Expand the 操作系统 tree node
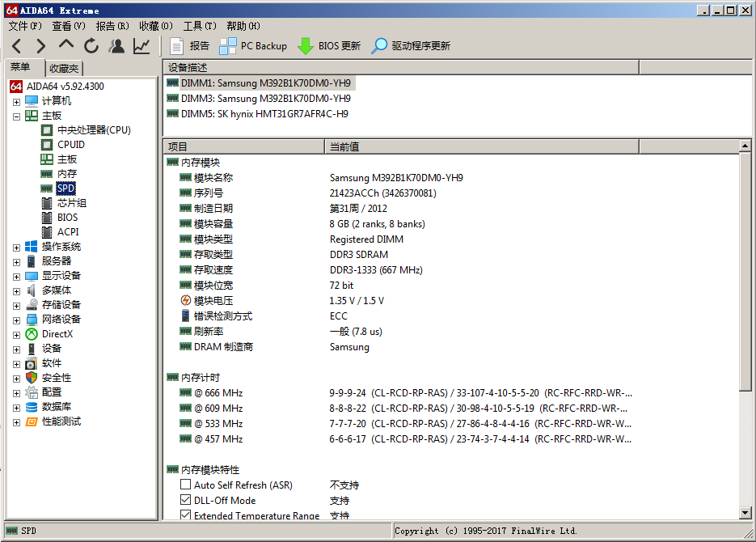The height and width of the screenshot is (542, 756). 16,248
